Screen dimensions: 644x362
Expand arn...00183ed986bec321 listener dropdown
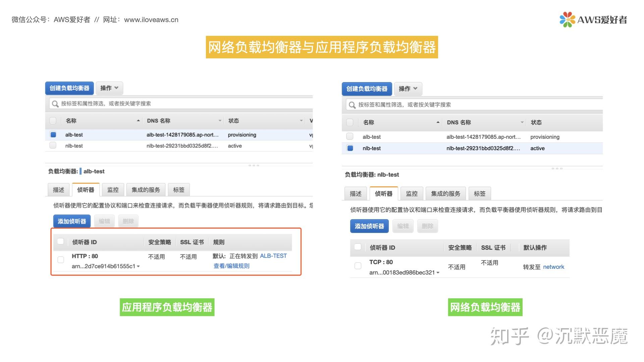pyautogui.click(x=438, y=273)
